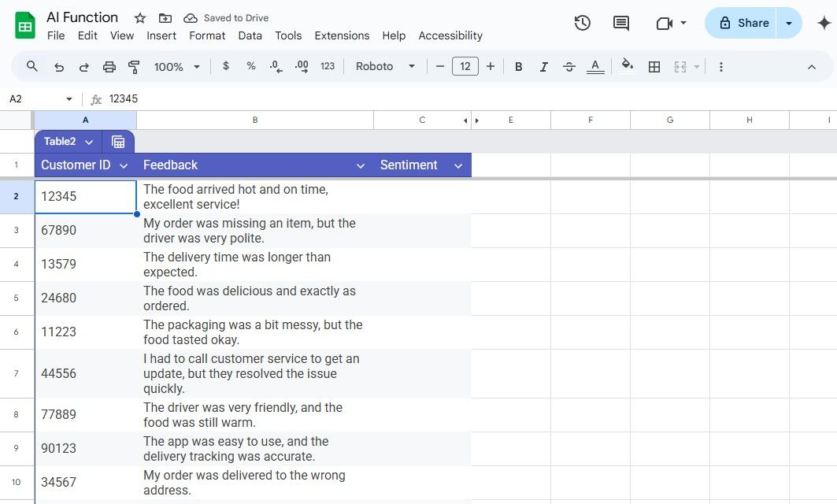Open the Data menu

(250, 35)
